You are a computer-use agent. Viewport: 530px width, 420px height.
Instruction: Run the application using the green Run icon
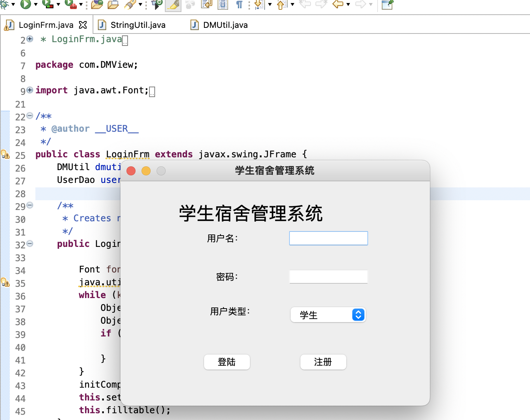click(26, 5)
